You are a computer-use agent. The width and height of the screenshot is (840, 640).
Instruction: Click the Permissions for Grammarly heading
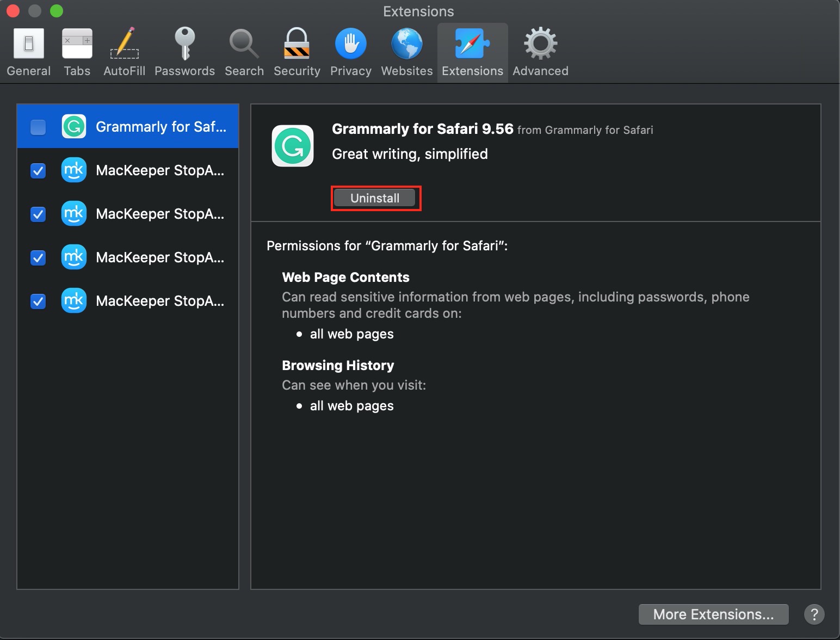click(387, 246)
